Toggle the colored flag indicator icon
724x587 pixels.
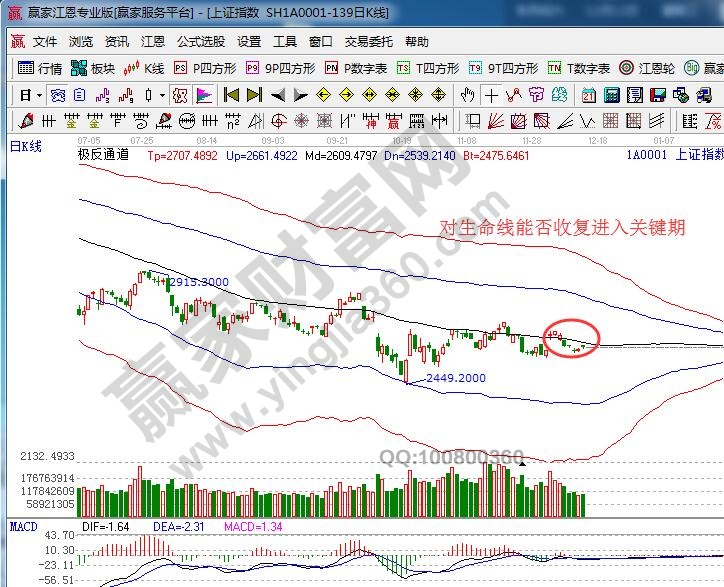click(203, 96)
